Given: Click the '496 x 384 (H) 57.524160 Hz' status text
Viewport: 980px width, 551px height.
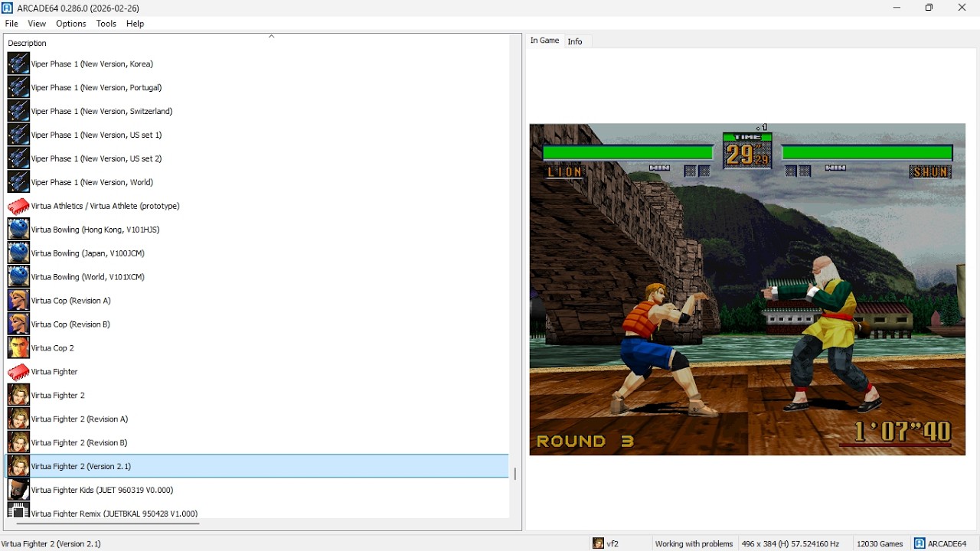Looking at the screenshot, I should (791, 544).
